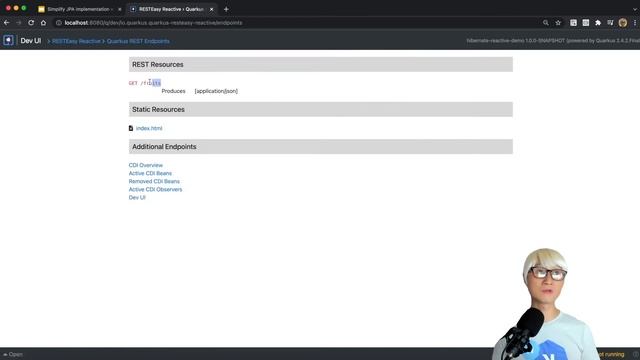
Task: Open the media control playlist icon
Action: pyautogui.click(x=610, y=23)
